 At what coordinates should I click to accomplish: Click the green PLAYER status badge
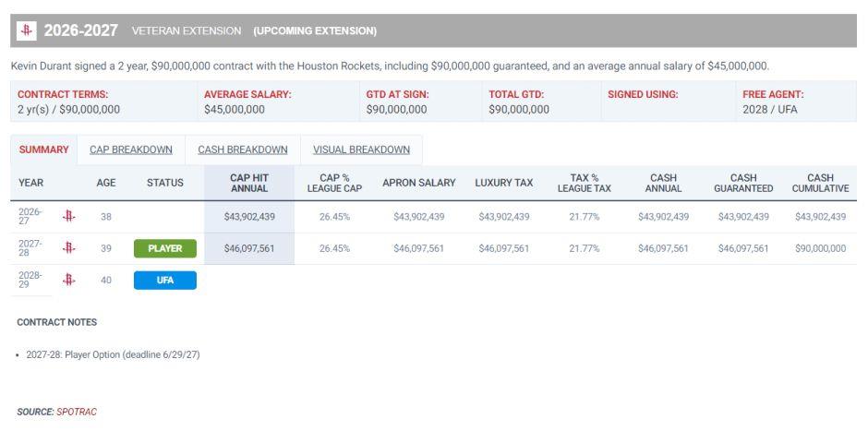[165, 248]
